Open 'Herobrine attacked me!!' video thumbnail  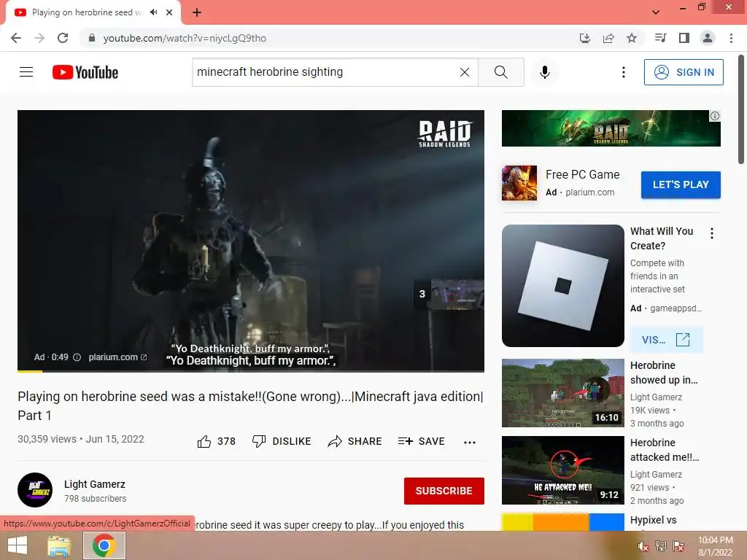tap(563, 470)
